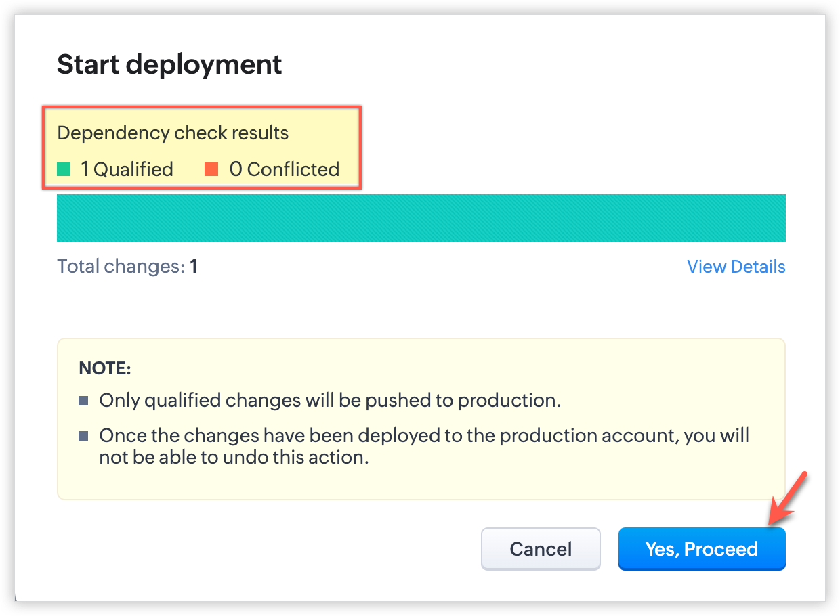Click the 'Only qualified changes will be pushed' note
840x616 pixels.
330,401
